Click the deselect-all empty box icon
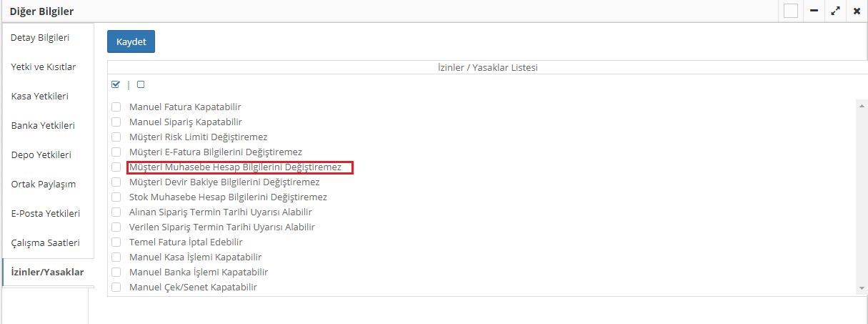Viewport: 868px width, 324px height. point(141,84)
